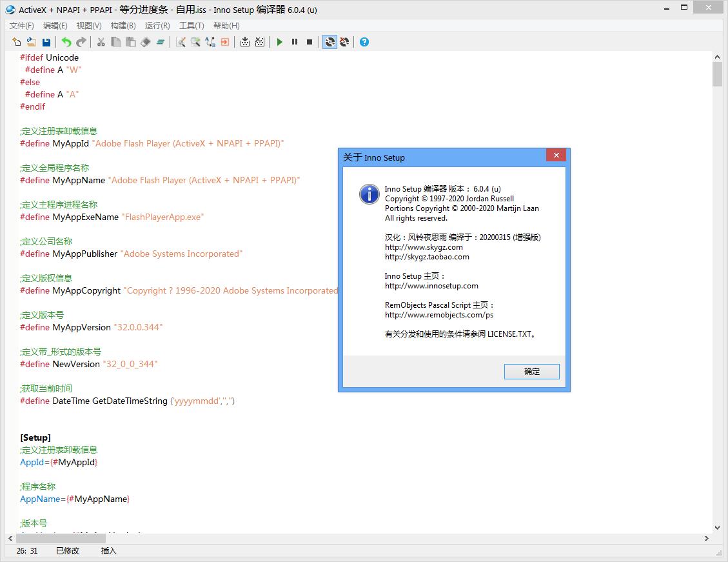Create a new script with the new file icon
The width and height of the screenshot is (728, 562).
click(15, 42)
